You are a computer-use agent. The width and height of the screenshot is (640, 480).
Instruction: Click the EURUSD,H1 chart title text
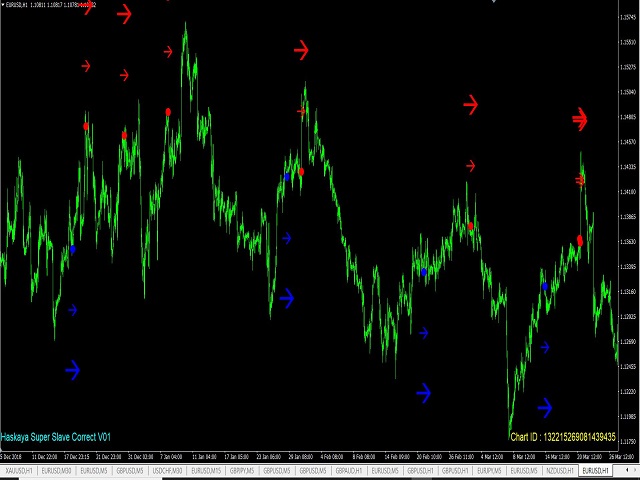16,5
